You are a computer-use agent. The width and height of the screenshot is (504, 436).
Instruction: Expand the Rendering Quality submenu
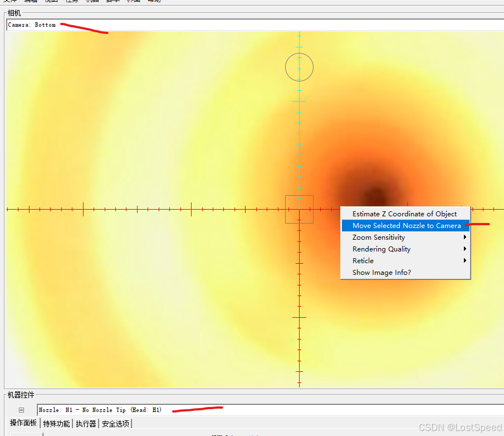click(405, 249)
